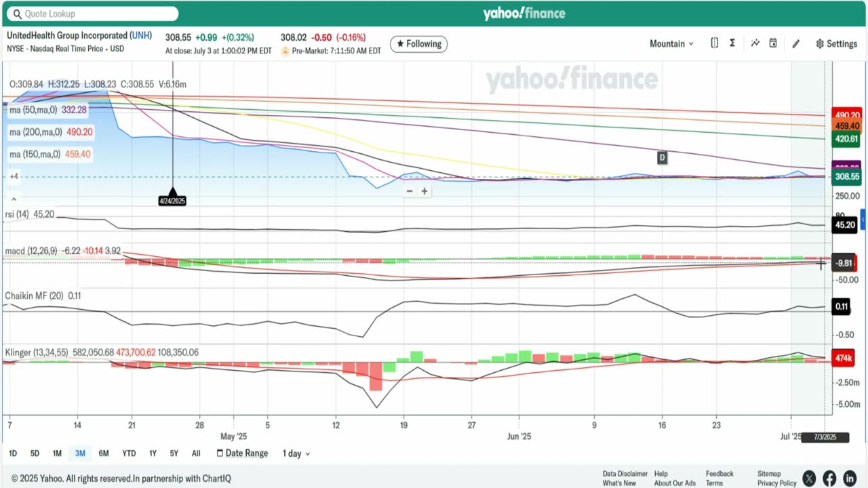868x488 pixels.
Task: Select the 5D time range
Action: 35,453
